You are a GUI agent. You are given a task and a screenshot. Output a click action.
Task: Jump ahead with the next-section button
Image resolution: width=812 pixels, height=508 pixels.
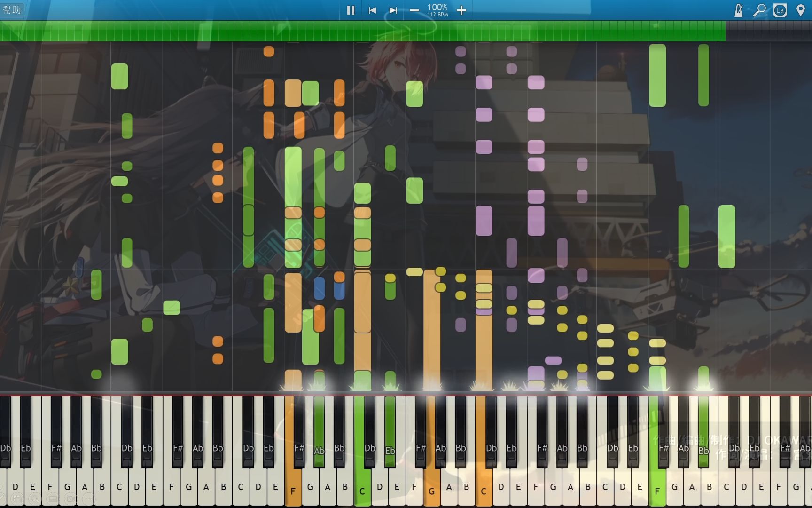(393, 10)
